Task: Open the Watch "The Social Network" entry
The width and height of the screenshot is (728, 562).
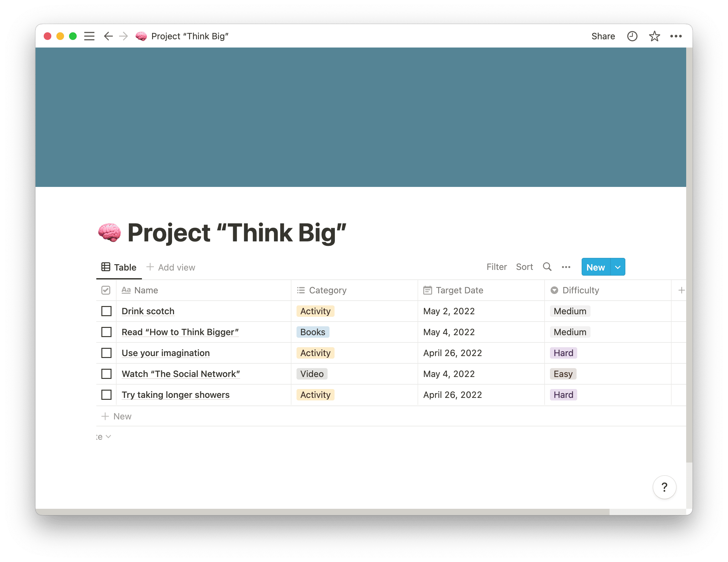Action: click(181, 374)
